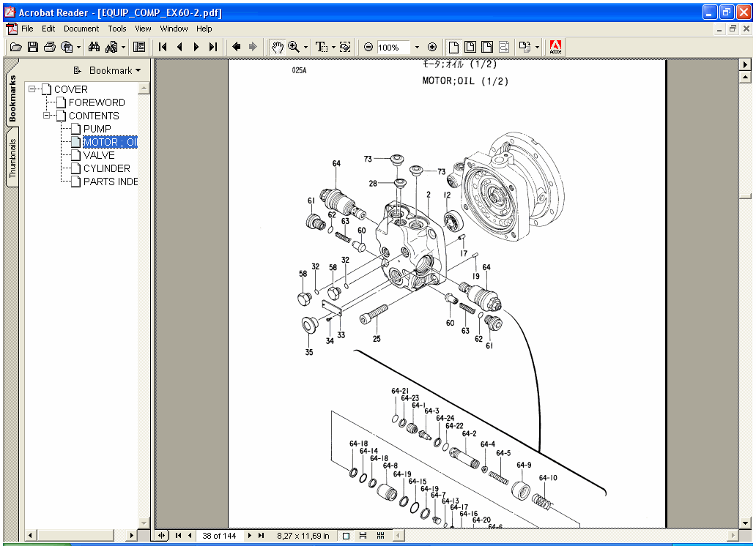Click the Print icon

tap(49, 47)
